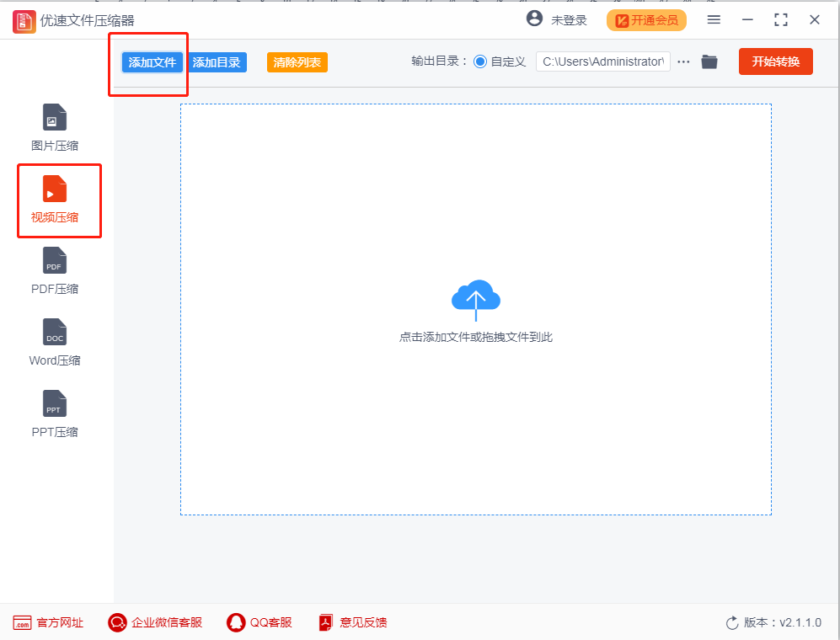Open the 未登录 login link
840x640 pixels.
(569, 20)
